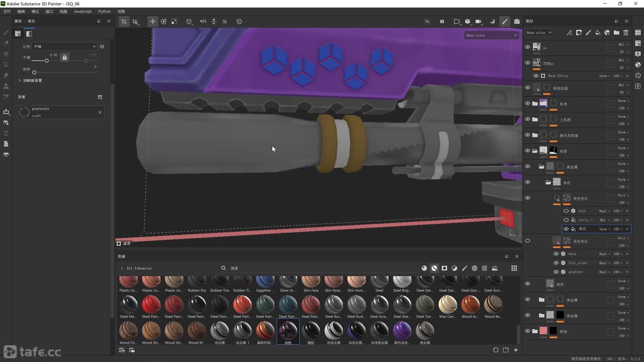Click the add fill layer icon
The width and height of the screenshot is (644, 362).
point(598,33)
